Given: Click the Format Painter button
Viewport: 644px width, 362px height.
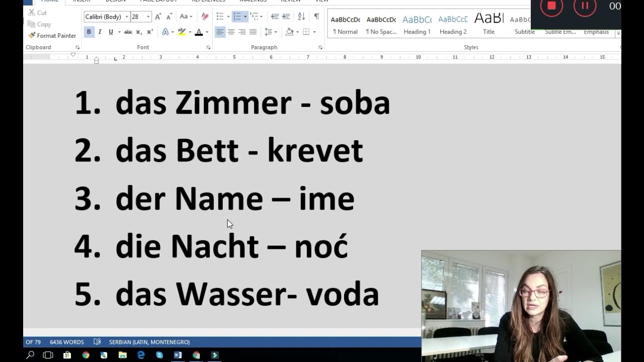Looking at the screenshot, I should (52, 36).
